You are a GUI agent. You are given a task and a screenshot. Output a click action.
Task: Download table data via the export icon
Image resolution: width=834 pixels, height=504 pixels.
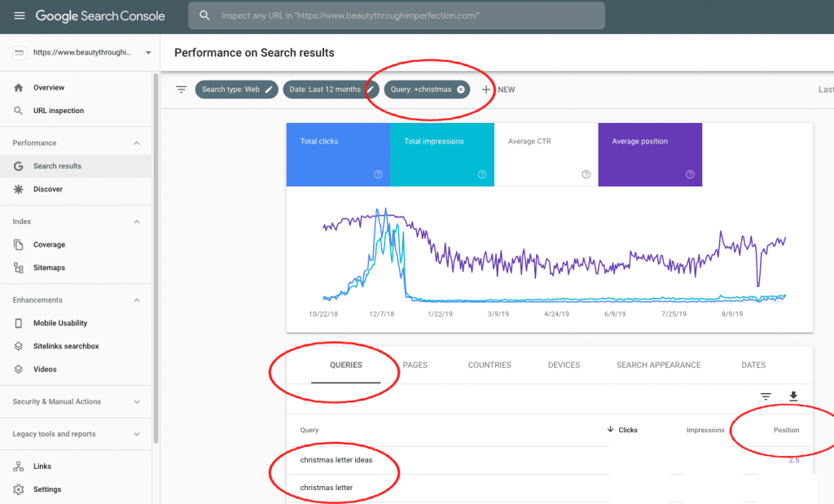[x=793, y=397]
